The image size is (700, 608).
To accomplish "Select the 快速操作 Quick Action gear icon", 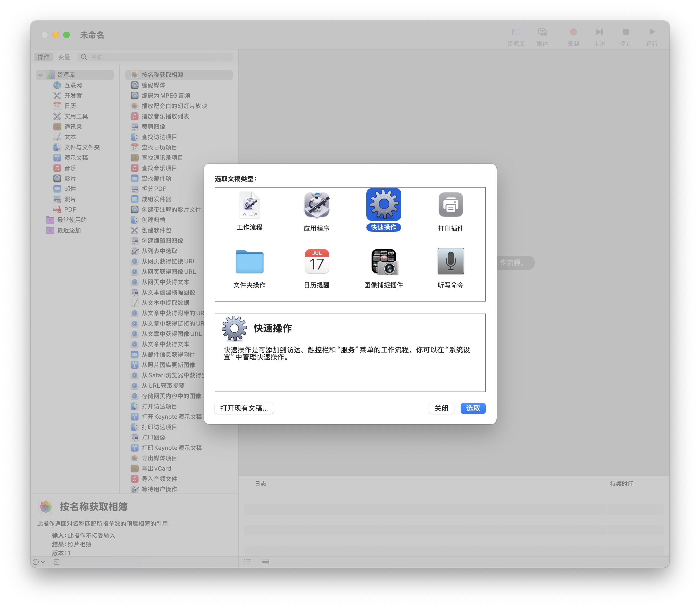I will tap(383, 204).
